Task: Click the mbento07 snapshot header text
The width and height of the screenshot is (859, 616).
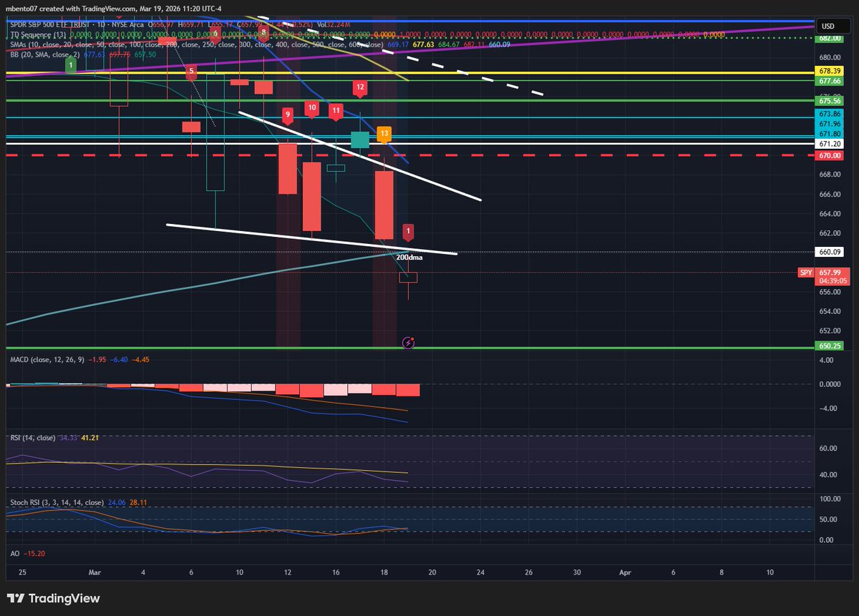Action: [112, 9]
